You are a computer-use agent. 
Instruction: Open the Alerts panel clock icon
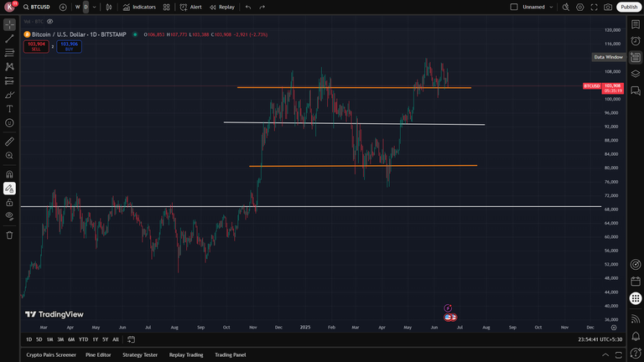pyautogui.click(x=636, y=40)
